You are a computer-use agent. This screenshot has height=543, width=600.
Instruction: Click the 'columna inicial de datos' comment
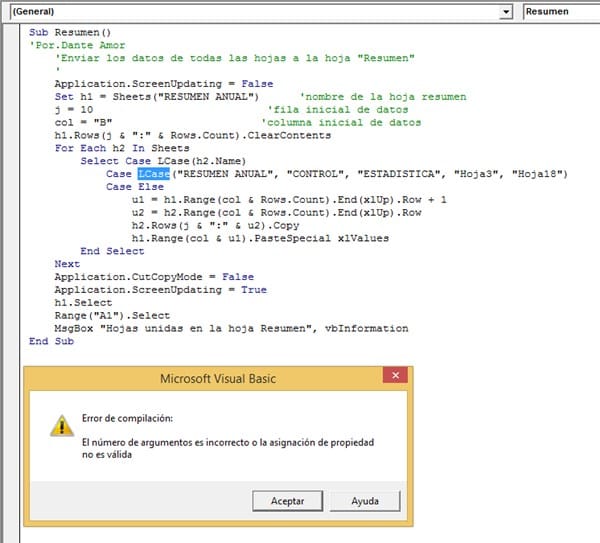pos(341,122)
